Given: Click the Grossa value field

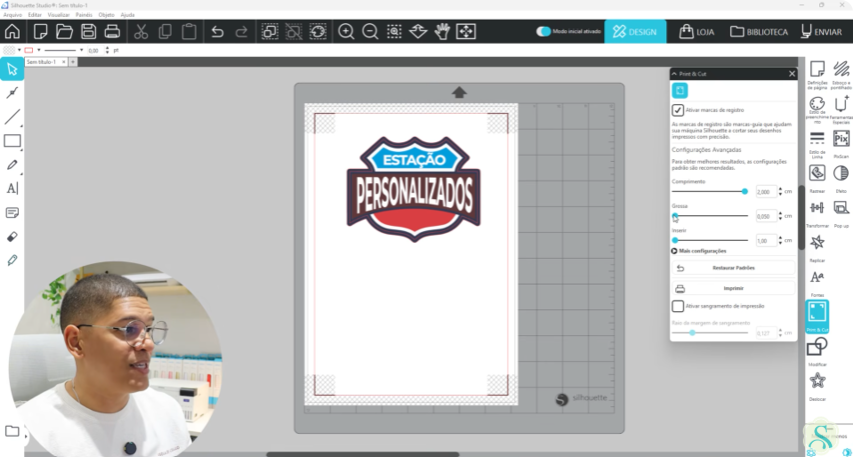Looking at the screenshot, I should pyautogui.click(x=766, y=217).
